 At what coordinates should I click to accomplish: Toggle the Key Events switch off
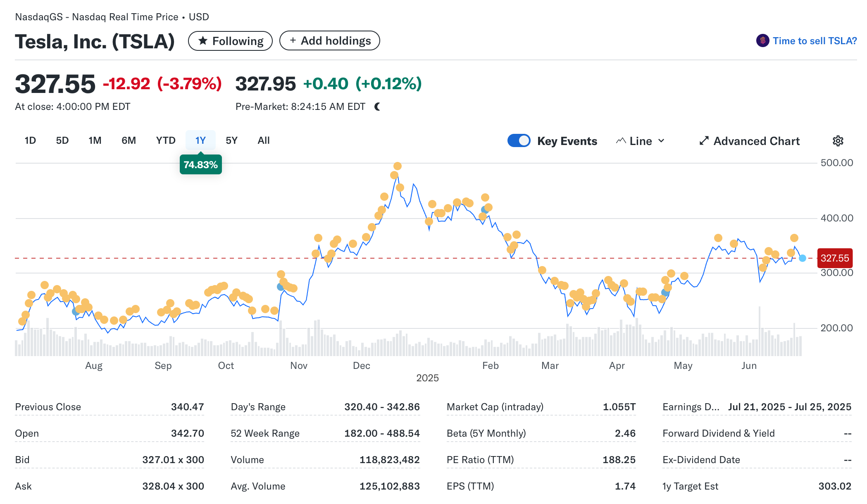point(519,140)
